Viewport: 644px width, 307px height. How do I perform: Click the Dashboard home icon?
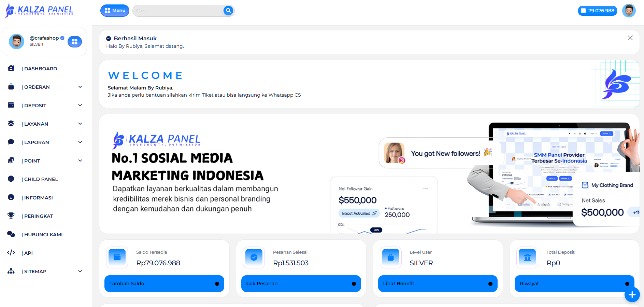[x=11, y=68]
